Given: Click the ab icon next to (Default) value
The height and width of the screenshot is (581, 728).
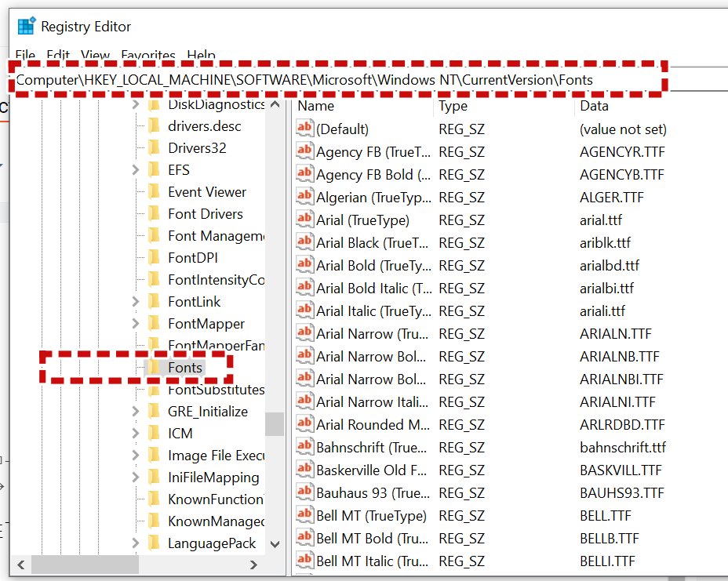Looking at the screenshot, I should 304,128.
